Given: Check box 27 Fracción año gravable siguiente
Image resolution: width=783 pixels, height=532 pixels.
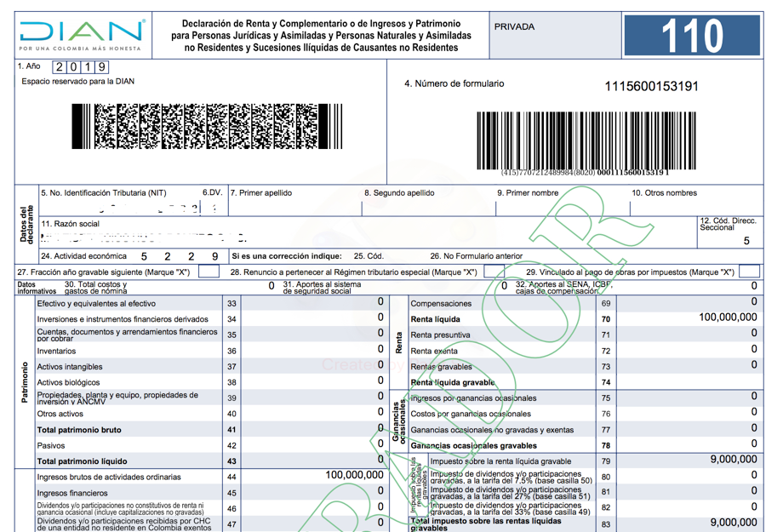Looking at the screenshot, I should [209, 272].
